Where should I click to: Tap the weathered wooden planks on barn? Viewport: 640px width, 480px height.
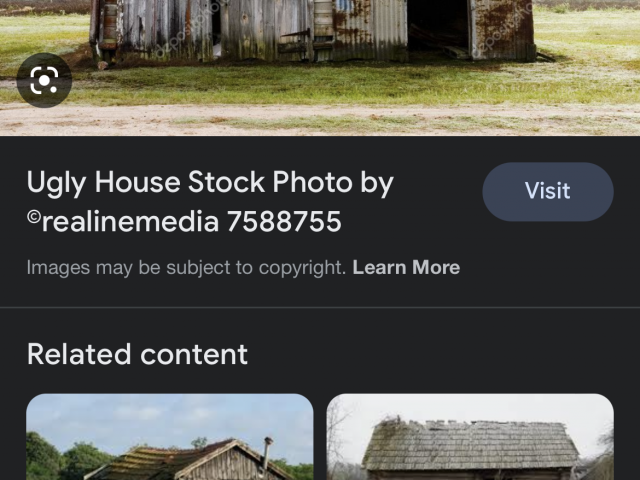tap(171, 29)
